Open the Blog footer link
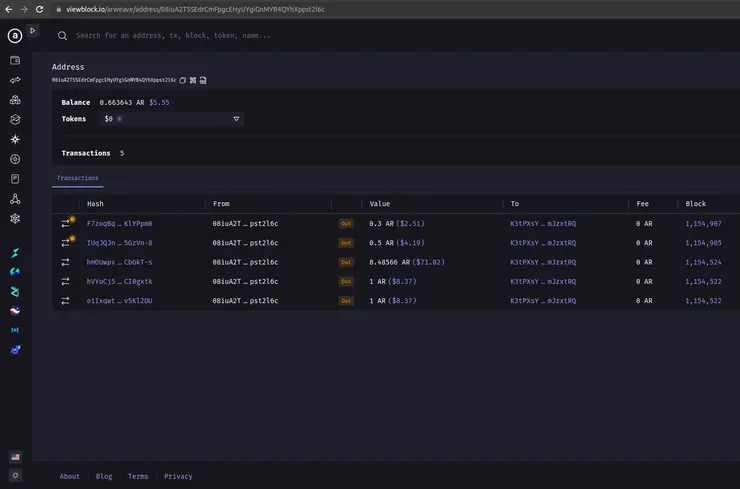This screenshot has width=740, height=489. click(104, 476)
